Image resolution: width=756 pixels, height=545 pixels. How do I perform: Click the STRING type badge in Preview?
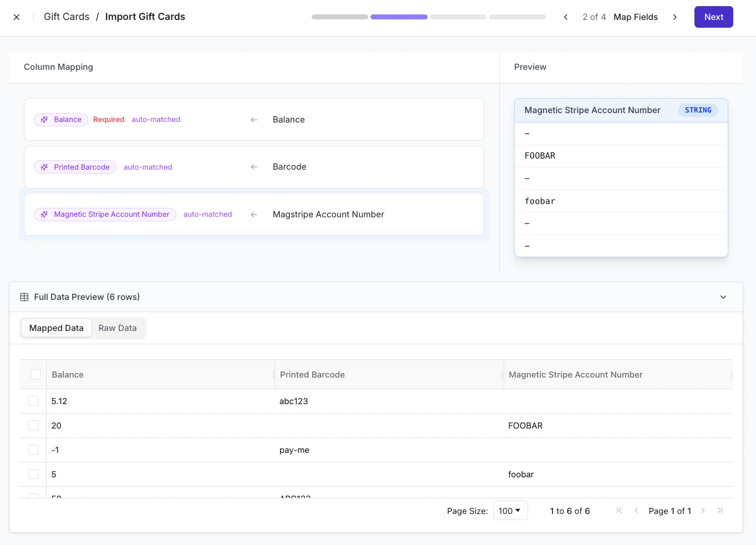pos(698,110)
